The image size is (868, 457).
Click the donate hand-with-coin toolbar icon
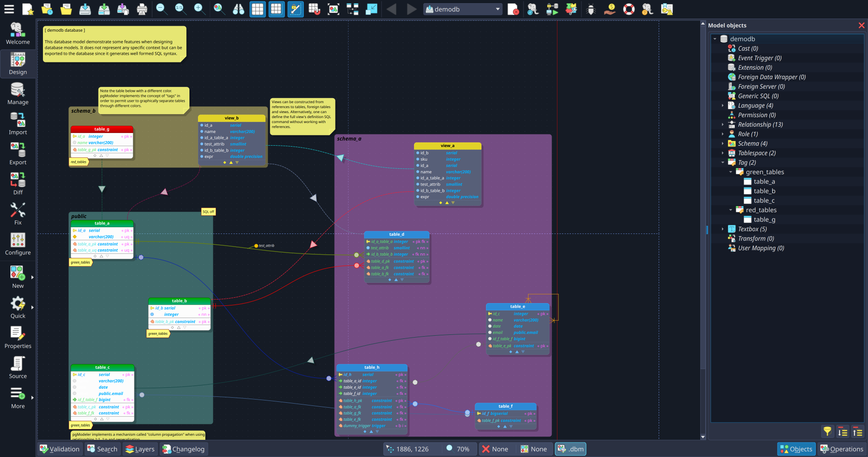click(x=609, y=9)
